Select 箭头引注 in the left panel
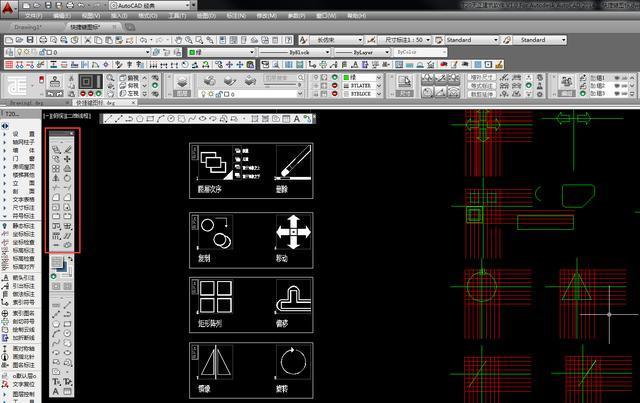Image resolution: width=640 pixels, height=403 pixels. pos(24,277)
